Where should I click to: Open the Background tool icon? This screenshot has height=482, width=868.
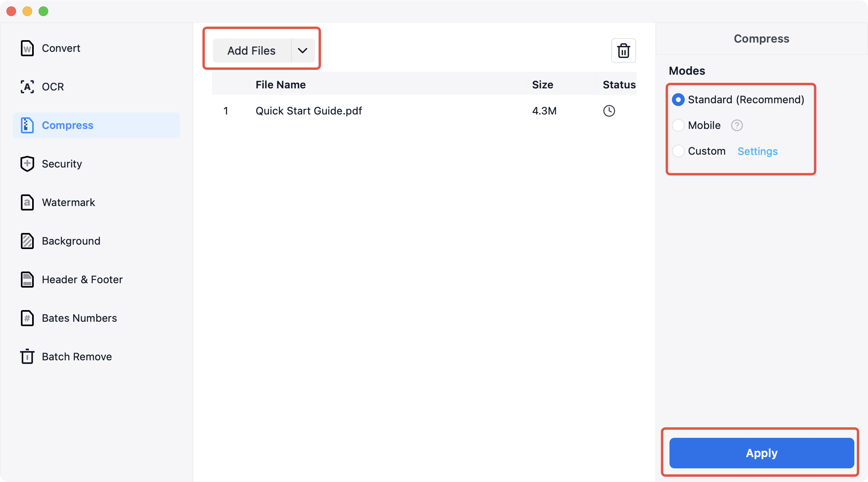tap(27, 241)
